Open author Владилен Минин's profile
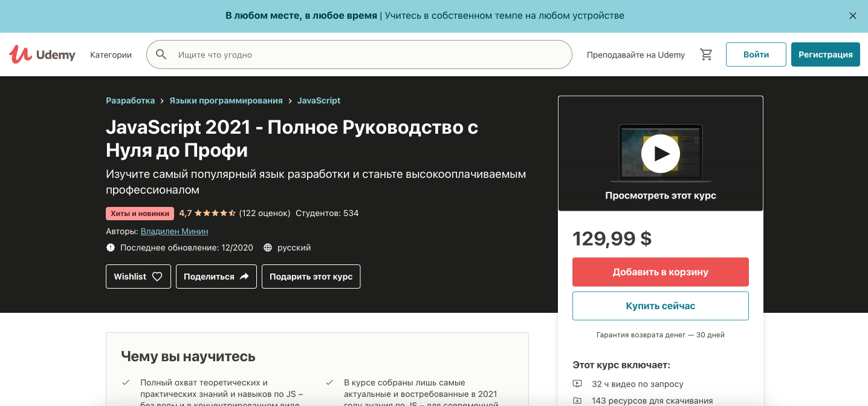868x406 pixels. pyautogui.click(x=174, y=231)
